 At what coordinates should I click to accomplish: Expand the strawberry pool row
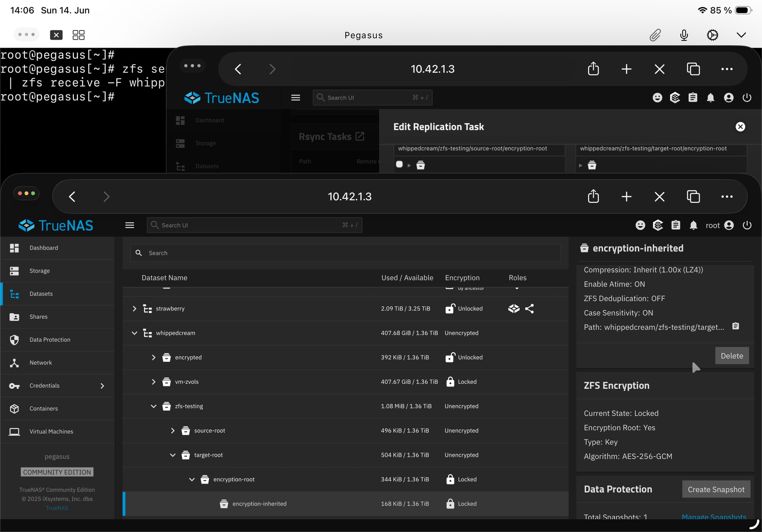[135, 308]
